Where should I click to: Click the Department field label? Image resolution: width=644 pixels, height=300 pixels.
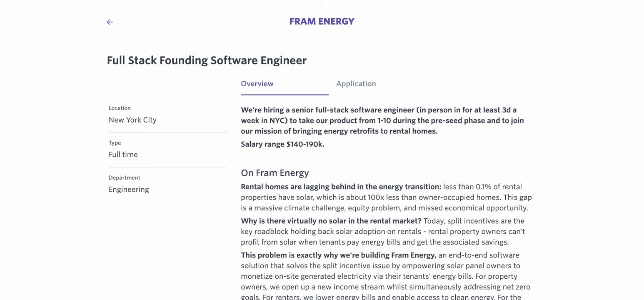click(x=124, y=177)
